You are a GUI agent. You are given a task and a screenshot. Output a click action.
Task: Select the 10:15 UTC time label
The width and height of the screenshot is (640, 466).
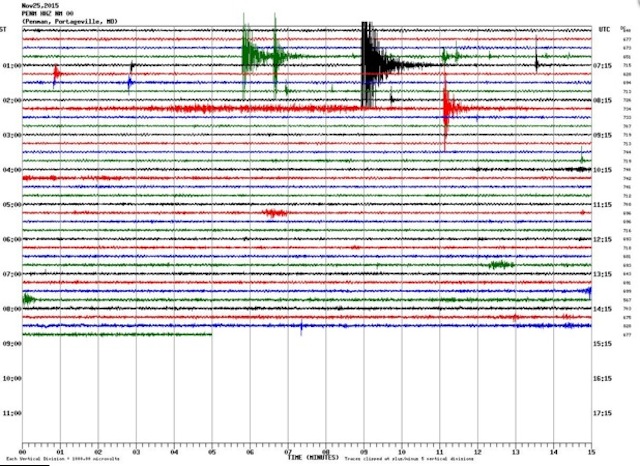602,170
